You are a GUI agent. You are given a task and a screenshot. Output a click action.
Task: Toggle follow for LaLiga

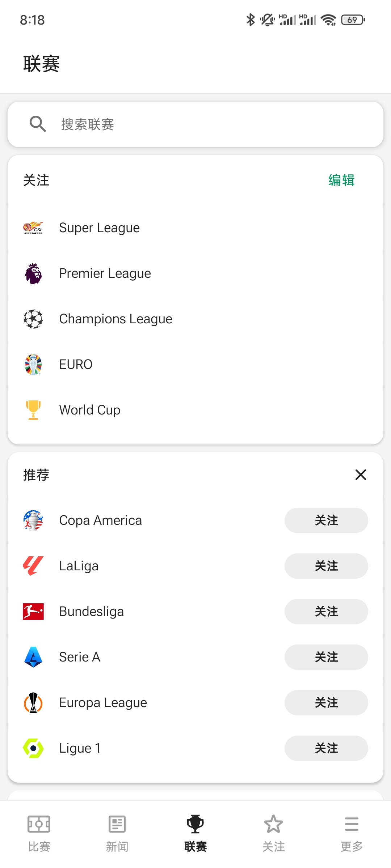coord(326,566)
